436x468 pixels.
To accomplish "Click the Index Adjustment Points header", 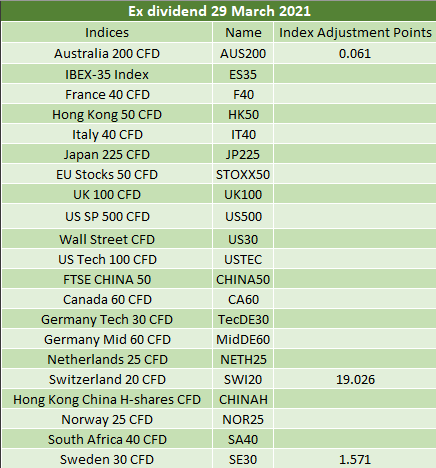I will (x=355, y=32).
